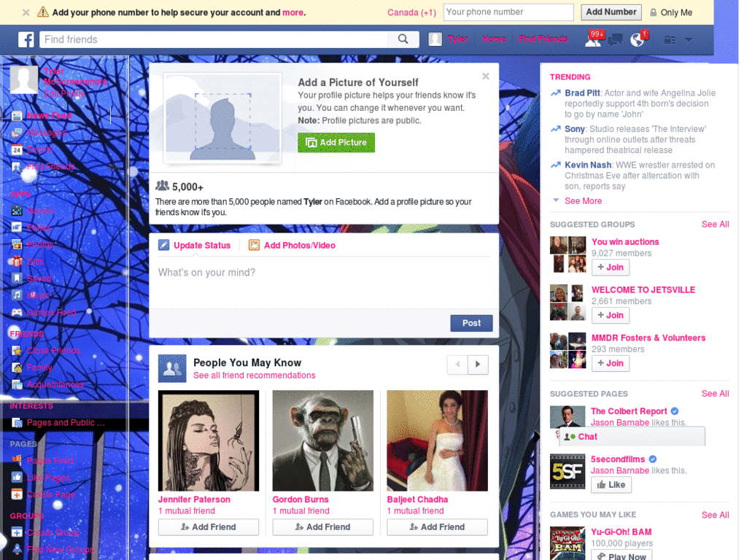The image size is (747, 560).
Task: Click the Family house icon in sidebar
Action: [17, 367]
